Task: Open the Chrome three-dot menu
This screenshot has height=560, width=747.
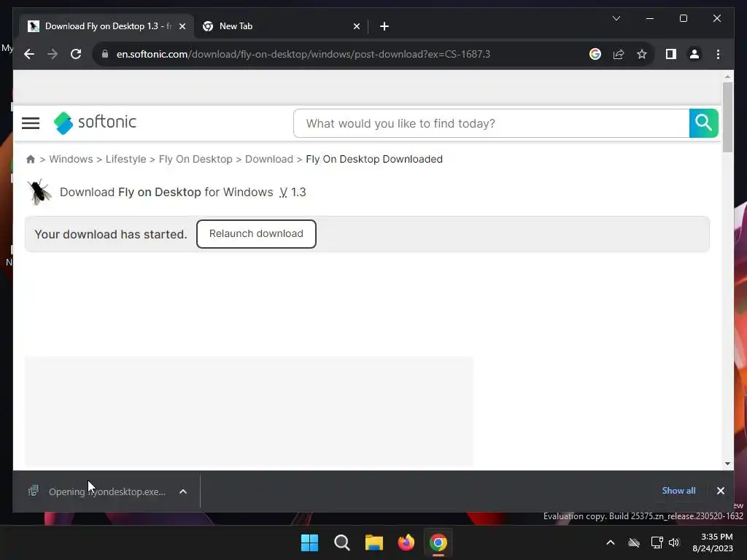Action: click(x=718, y=54)
